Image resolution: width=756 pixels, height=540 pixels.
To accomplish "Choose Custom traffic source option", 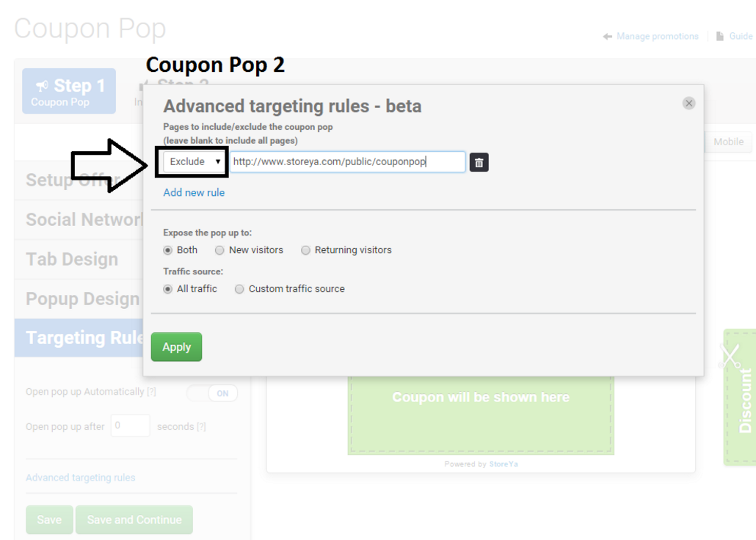I will pyautogui.click(x=239, y=289).
